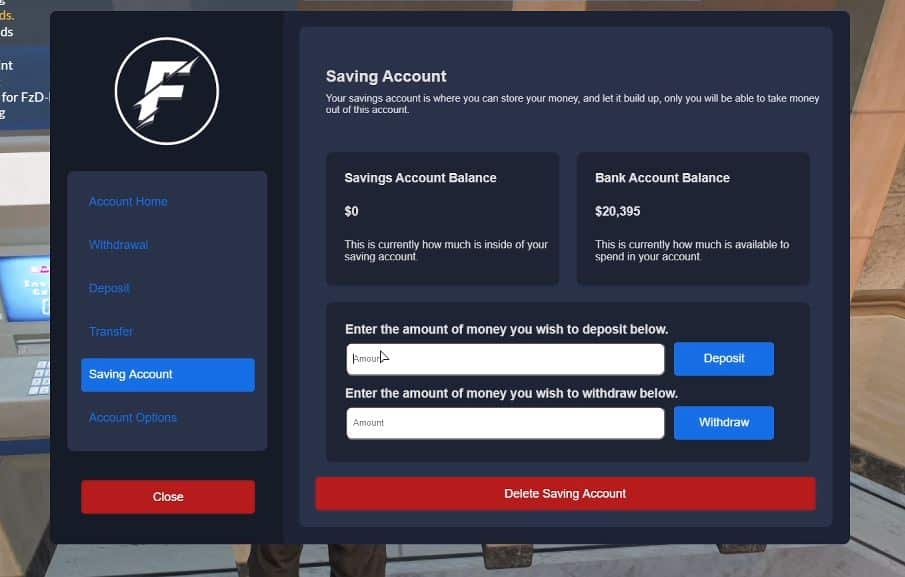Close the banking interface
The height and width of the screenshot is (577, 905).
(x=167, y=496)
